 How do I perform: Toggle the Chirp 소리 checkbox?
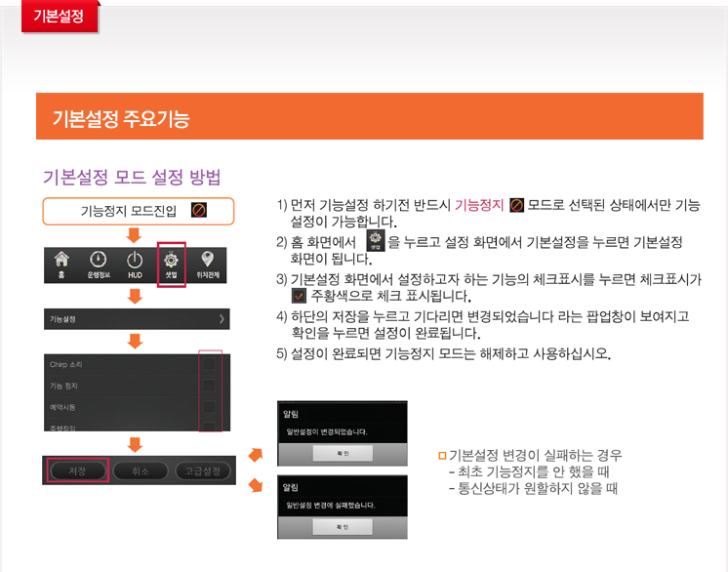click(x=210, y=364)
